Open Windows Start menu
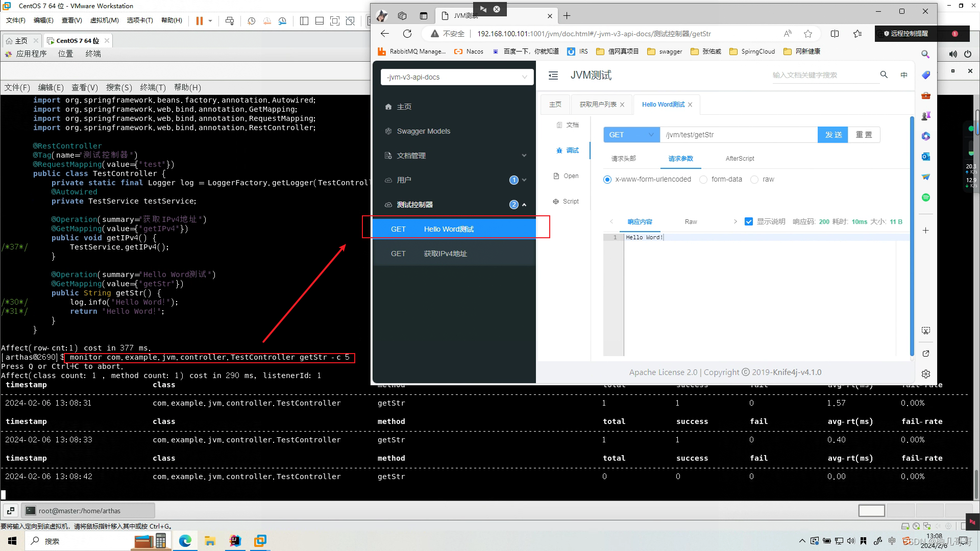This screenshot has width=980, height=551. tap(12, 541)
